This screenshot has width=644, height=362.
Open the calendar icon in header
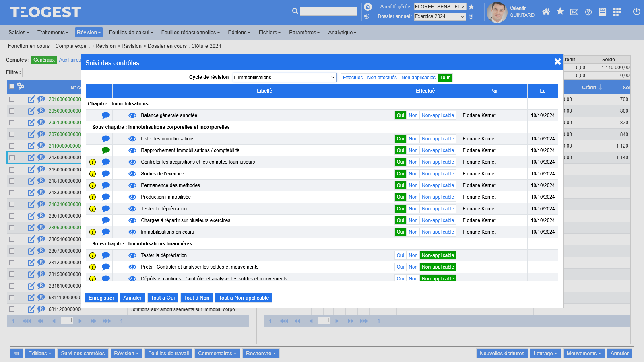pyautogui.click(x=602, y=12)
